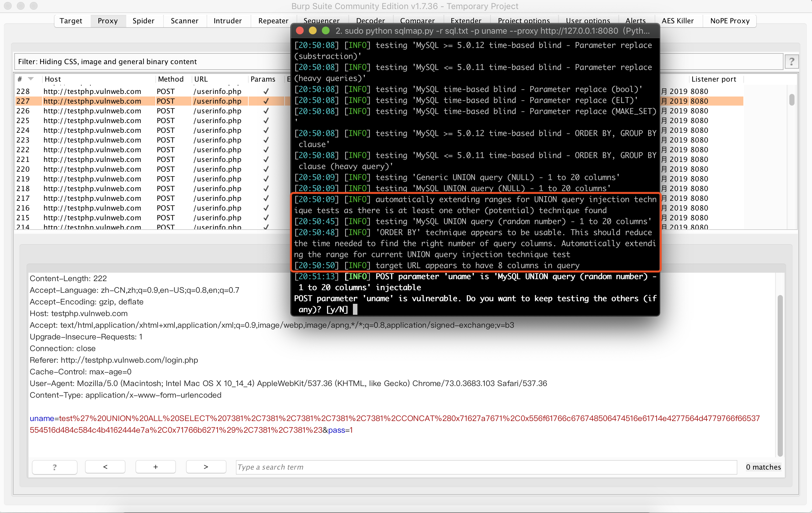Click the help question mark icon beside filter bar
Image resolution: width=812 pixels, height=513 pixels.
click(791, 62)
